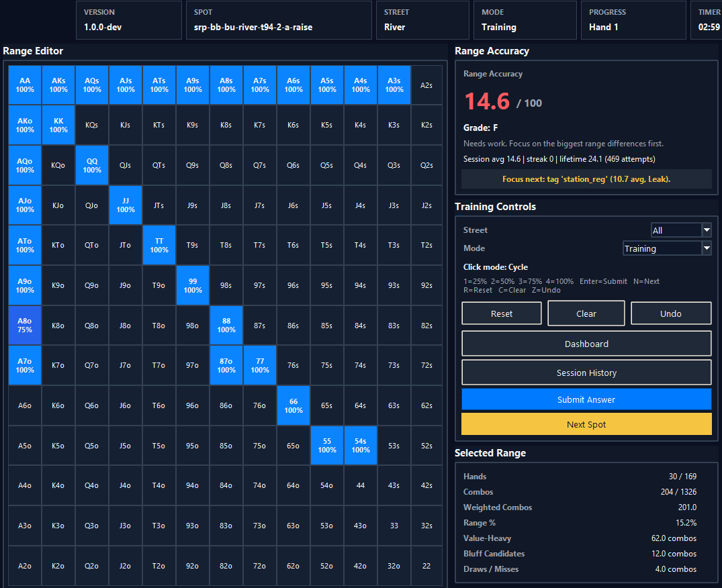Click the Bluff Candidates 12.0 combos value

[674, 554]
